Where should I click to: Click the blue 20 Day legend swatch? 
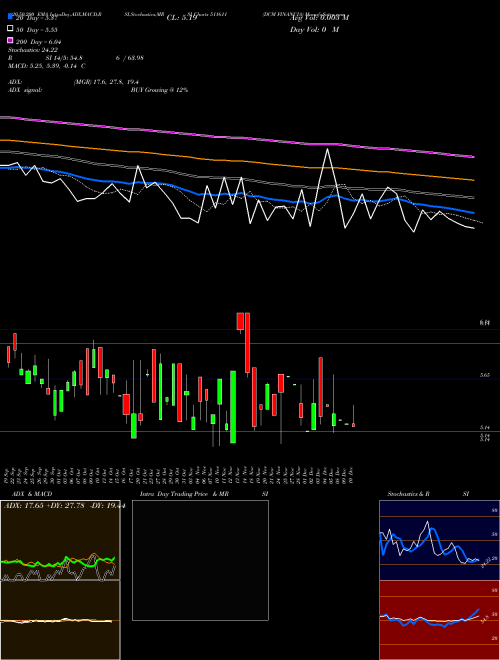click(10, 17)
